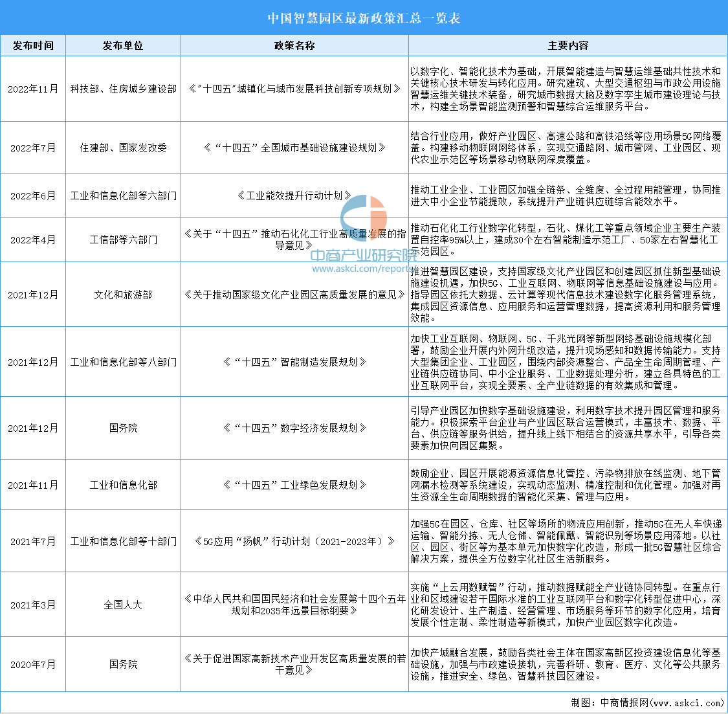
Task: Click the date cell 2021年11月
Action: click(33, 485)
